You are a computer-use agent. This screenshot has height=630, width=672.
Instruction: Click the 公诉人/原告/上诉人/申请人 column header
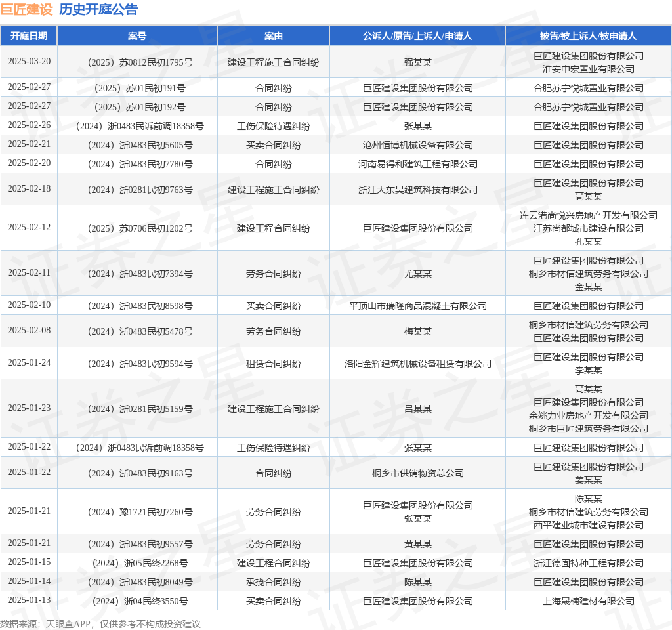point(417,36)
